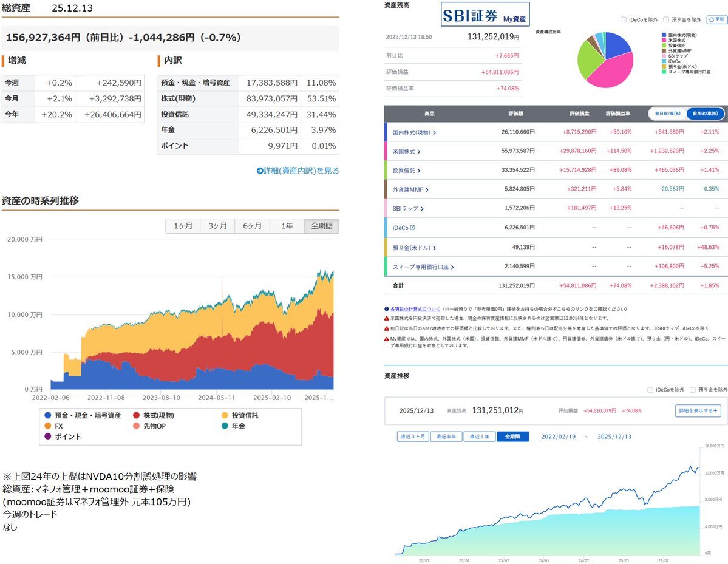The height and width of the screenshot is (564, 728).
Task: Select 直近半年 period in 資産推移
Action: pyautogui.click(x=446, y=437)
